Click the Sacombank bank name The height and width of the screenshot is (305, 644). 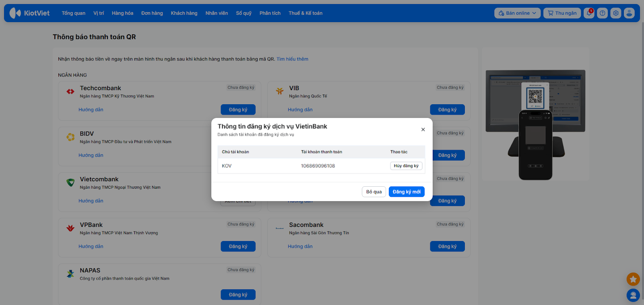tap(306, 225)
